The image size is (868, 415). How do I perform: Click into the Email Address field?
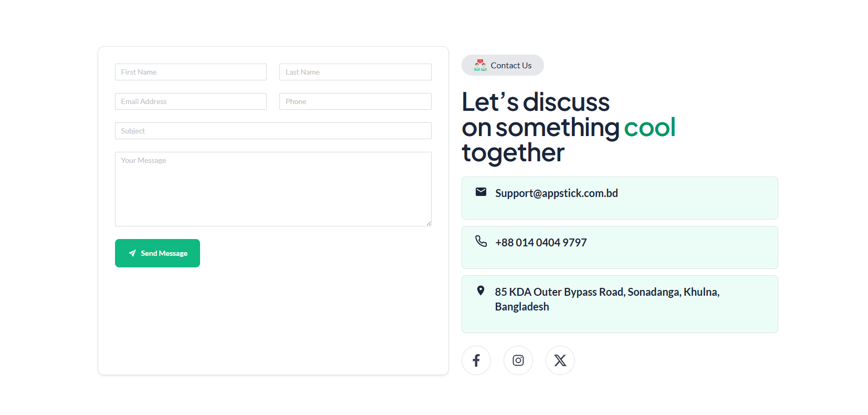[191, 101]
